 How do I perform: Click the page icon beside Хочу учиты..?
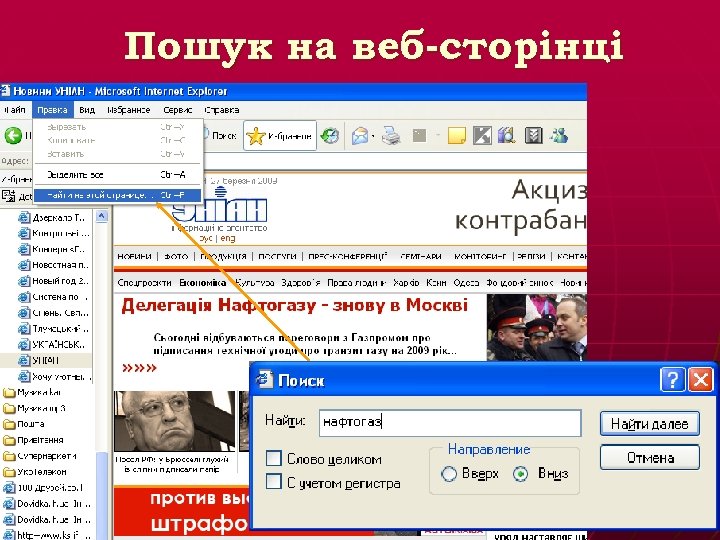24,377
